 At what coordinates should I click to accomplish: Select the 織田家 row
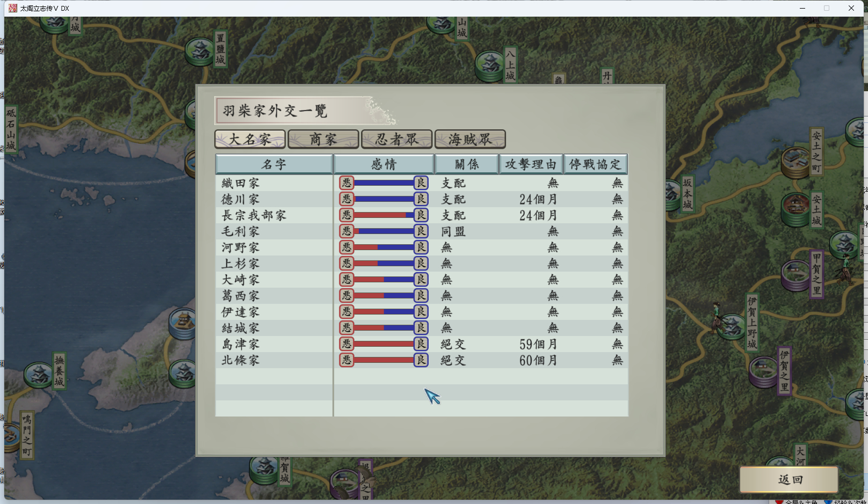coord(422,183)
